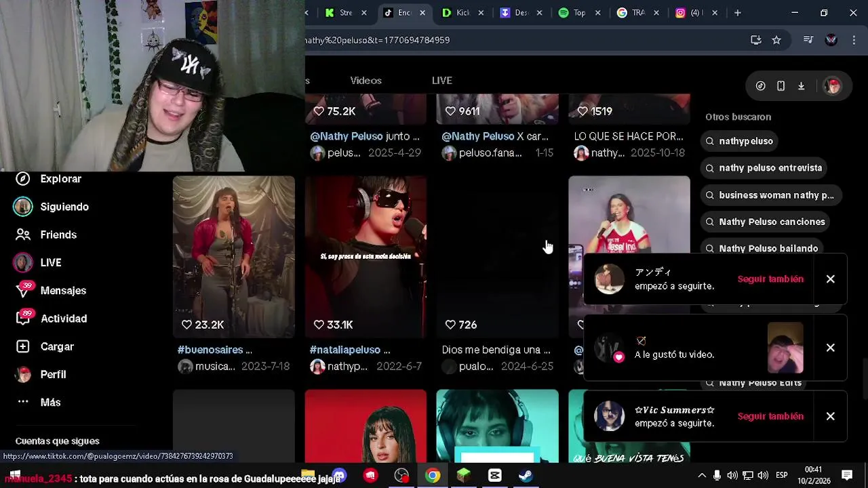
Task: Open the red background portrait video
Action: click(366, 426)
